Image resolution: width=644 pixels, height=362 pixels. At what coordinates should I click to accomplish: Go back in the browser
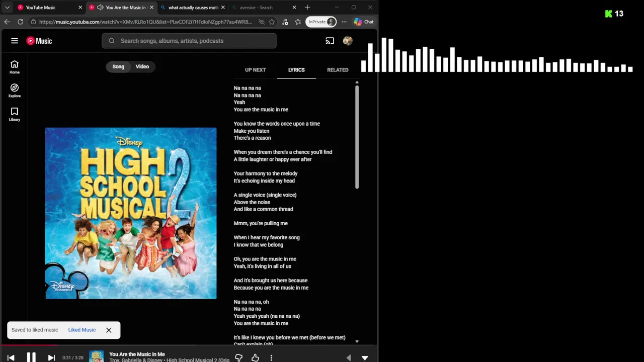[7, 22]
